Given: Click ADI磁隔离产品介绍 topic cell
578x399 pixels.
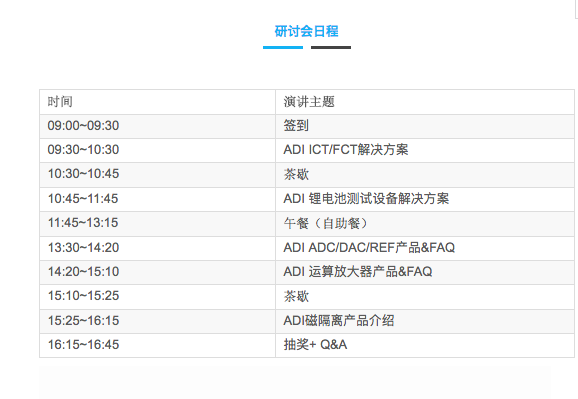Looking at the screenshot, I should [x=425, y=321].
